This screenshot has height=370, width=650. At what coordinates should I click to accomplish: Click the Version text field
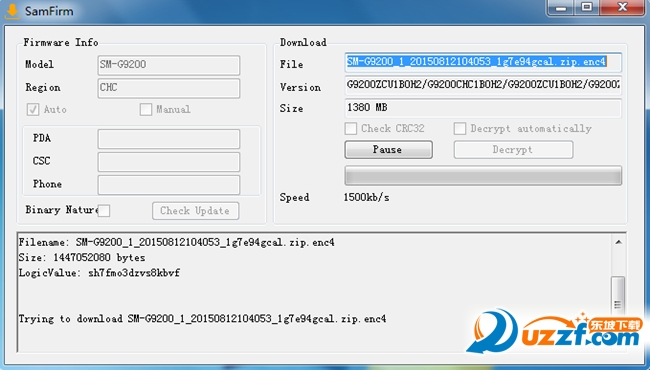coord(483,85)
